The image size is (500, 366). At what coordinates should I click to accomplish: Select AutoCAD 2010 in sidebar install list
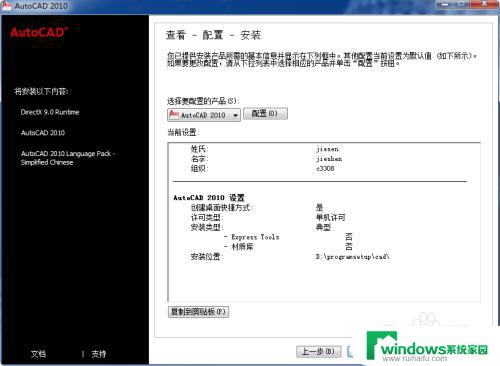point(43,133)
